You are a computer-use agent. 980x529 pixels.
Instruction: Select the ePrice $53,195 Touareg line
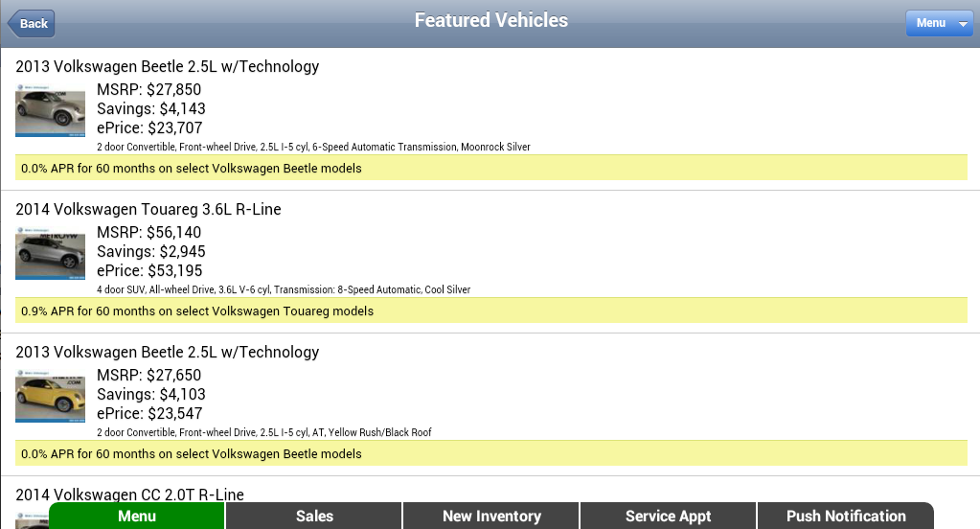tap(149, 271)
